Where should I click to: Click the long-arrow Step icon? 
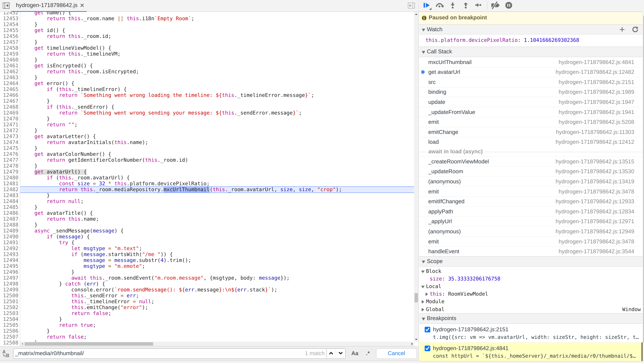tap(479, 5)
